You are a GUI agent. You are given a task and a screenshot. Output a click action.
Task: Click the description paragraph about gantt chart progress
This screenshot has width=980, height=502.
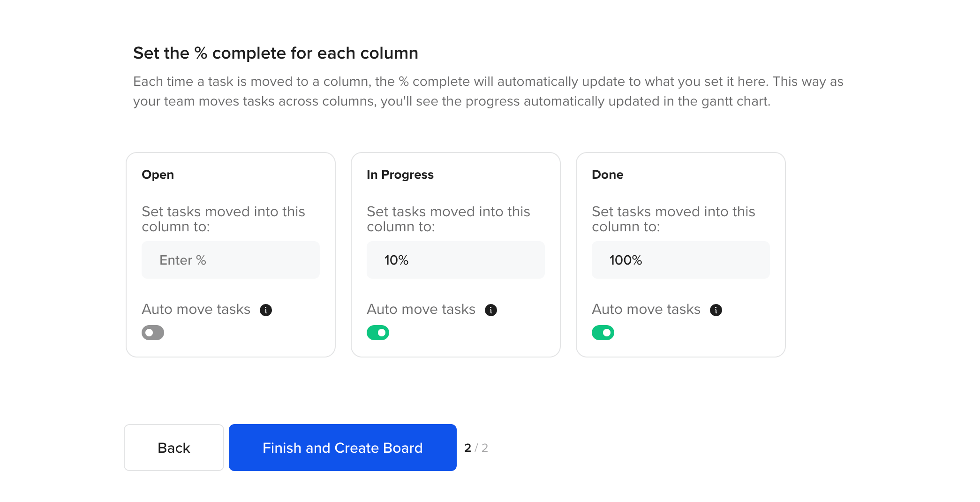[x=488, y=91]
